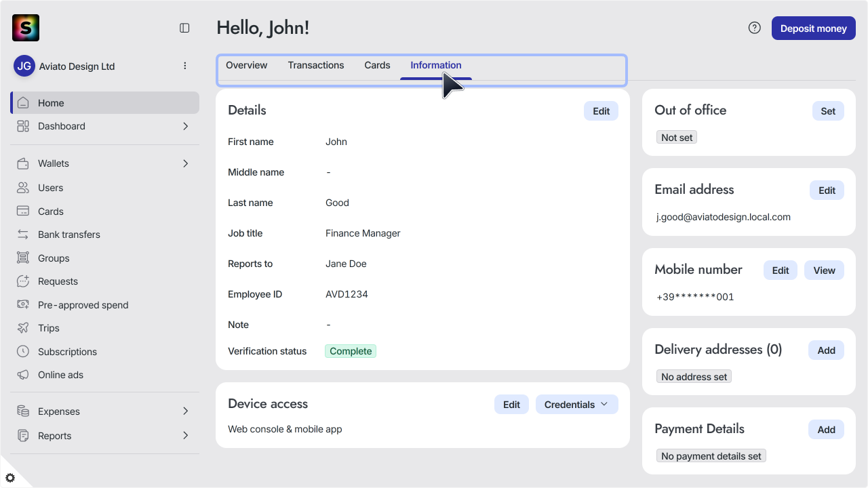The width and height of the screenshot is (868, 488).
Task: Collapse the sidebar with panel icon
Action: 184,28
